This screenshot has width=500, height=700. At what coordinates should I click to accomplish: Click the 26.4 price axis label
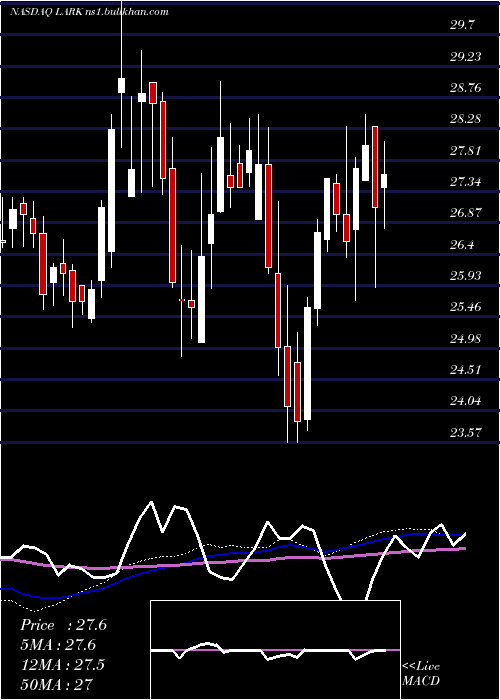tap(462, 245)
